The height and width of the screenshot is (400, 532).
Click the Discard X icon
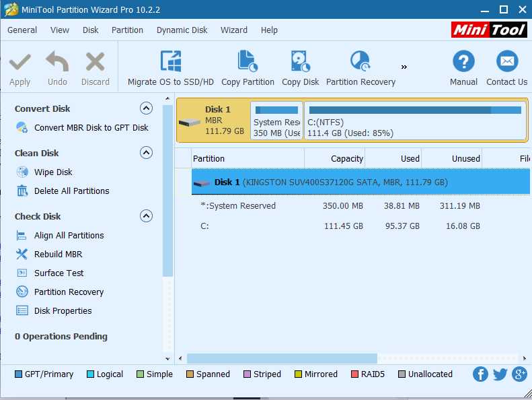pyautogui.click(x=96, y=61)
